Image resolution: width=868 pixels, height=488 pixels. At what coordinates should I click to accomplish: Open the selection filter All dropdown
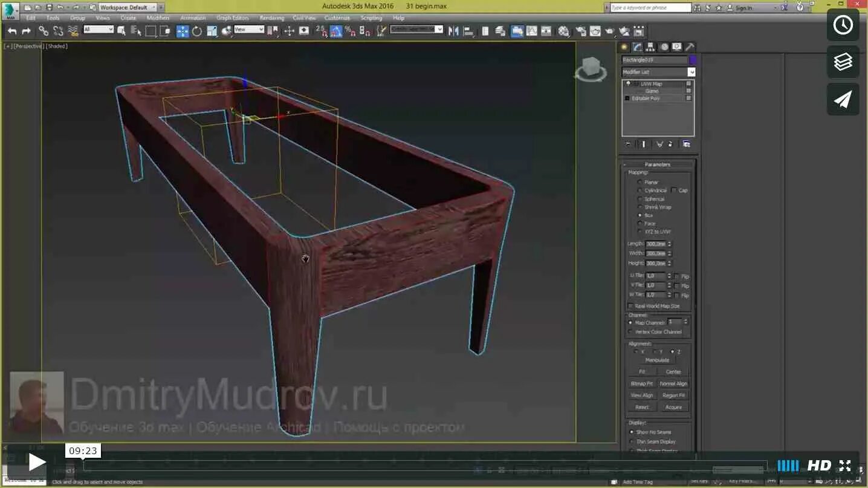(x=99, y=29)
